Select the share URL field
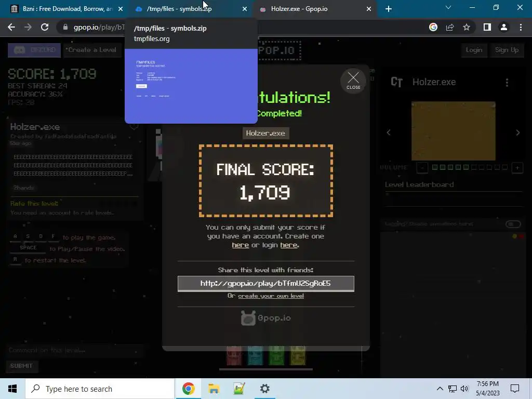Screen dimensions: 532x399 coord(265,284)
